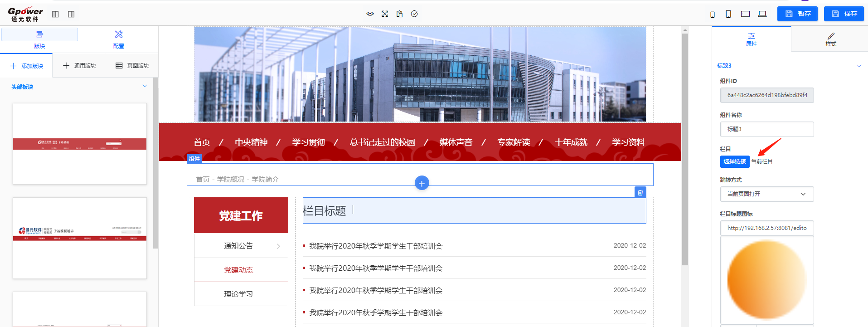Delete the component with the blue trash icon

tap(640, 193)
